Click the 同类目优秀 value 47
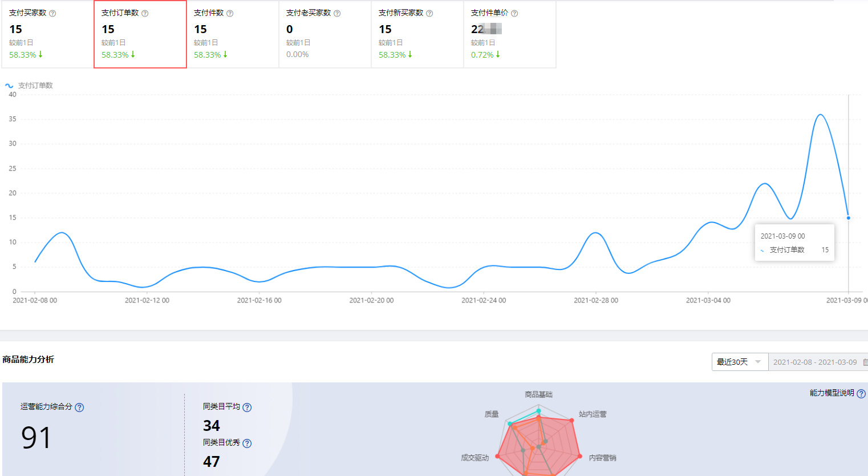The width and height of the screenshot is (868, 476). [x=212, y=462]
